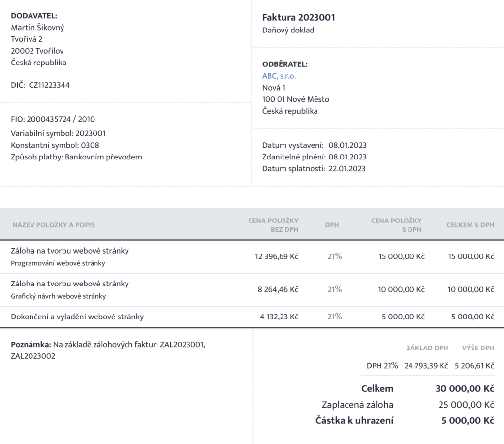504x444 pixels.
Task: Click the price 4 132,23 Kč
Action: coord(279,317)
